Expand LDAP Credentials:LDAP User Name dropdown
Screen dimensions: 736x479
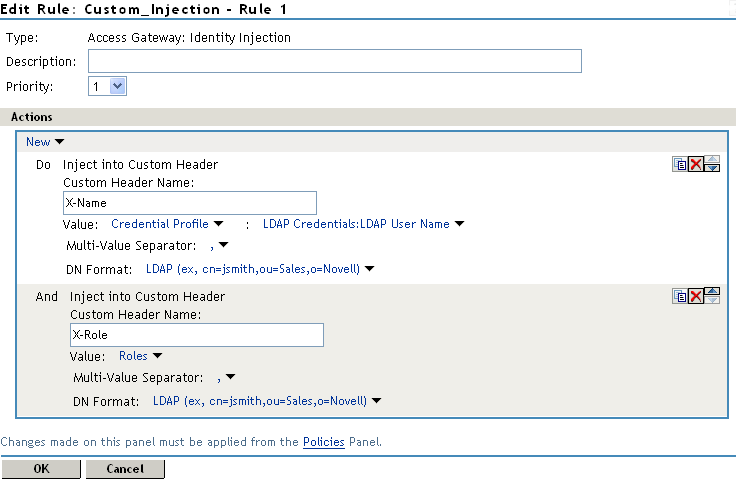click(x=363, y=224)
